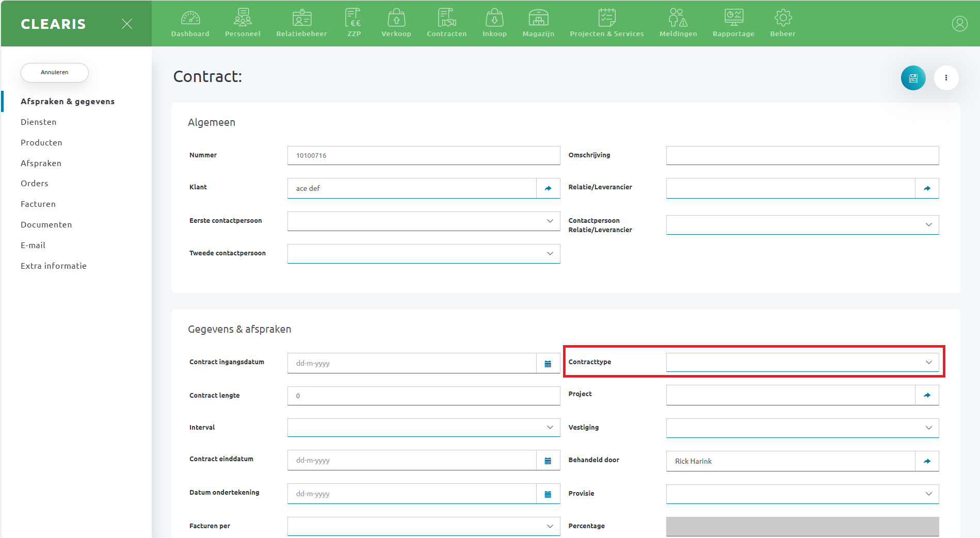Open the Dashboard from top navigation
980x538 pixels.
click(190, 23)
